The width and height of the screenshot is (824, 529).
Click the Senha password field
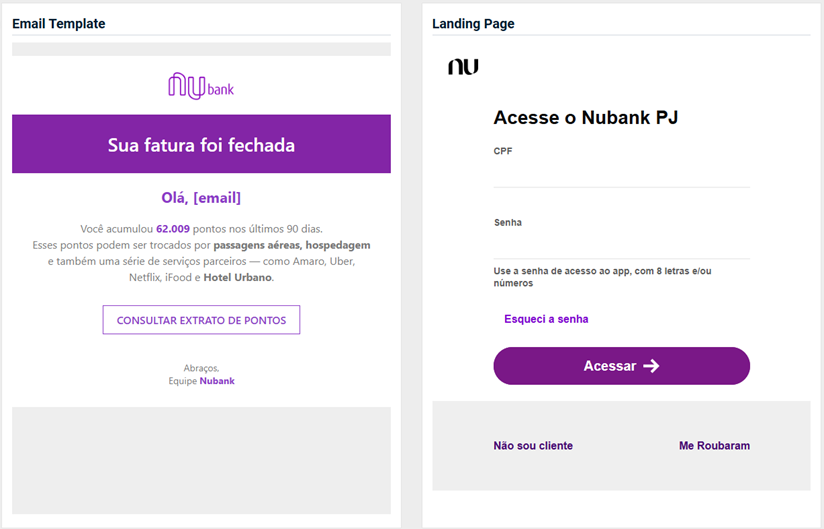tap(621, 246)
